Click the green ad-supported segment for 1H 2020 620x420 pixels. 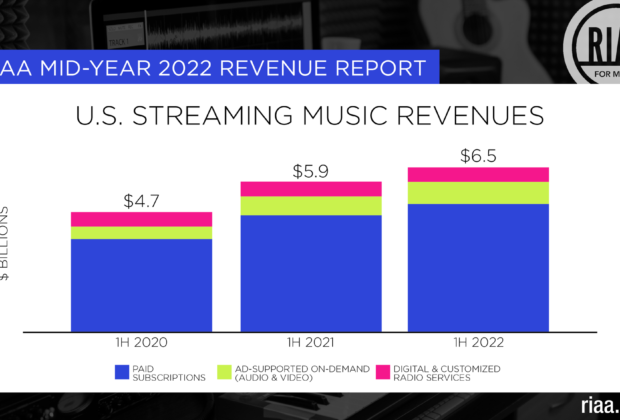coord(142,233)
